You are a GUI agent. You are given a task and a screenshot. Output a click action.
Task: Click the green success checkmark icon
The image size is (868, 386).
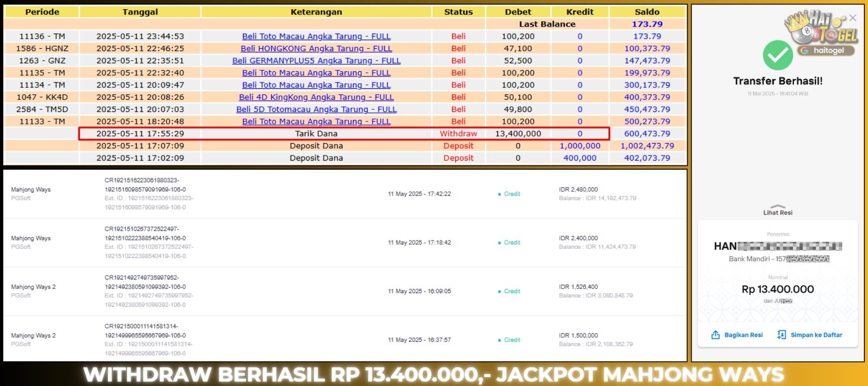coord(778,55)
